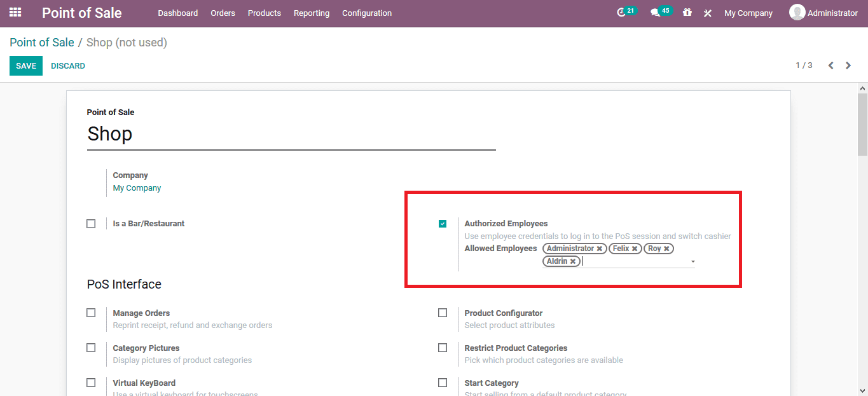Open the My Company switcher
The height and width of the screenshot is (396, 868).
pos(748,13)
